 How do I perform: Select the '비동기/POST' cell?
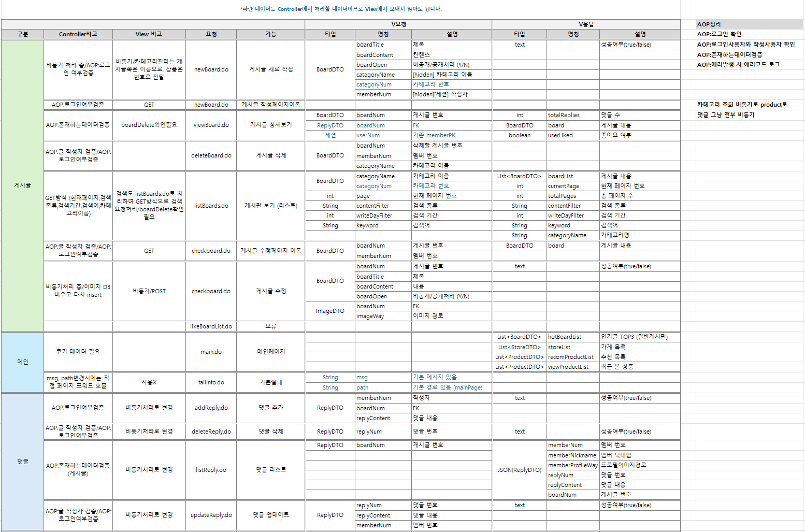pyautogui.click(x=149, y=291)
